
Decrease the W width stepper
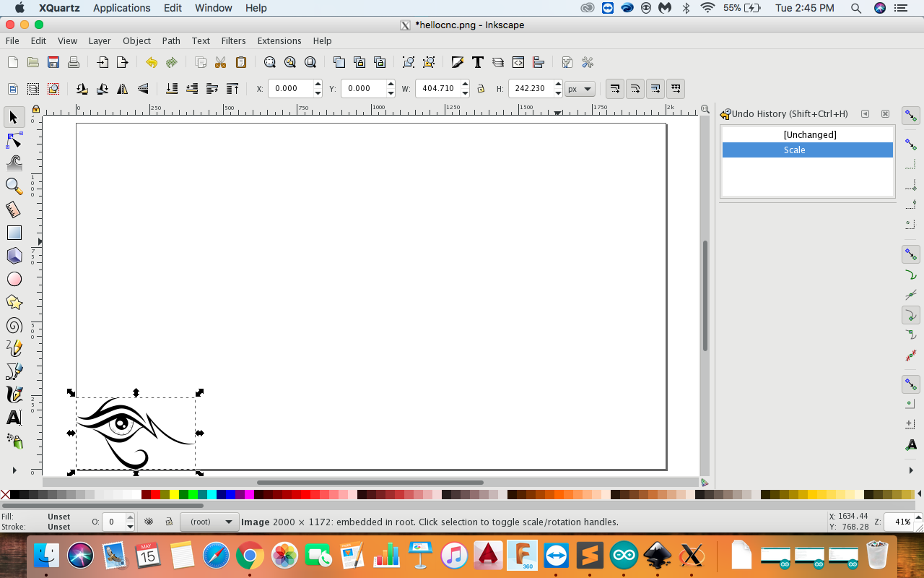(466, 93)
